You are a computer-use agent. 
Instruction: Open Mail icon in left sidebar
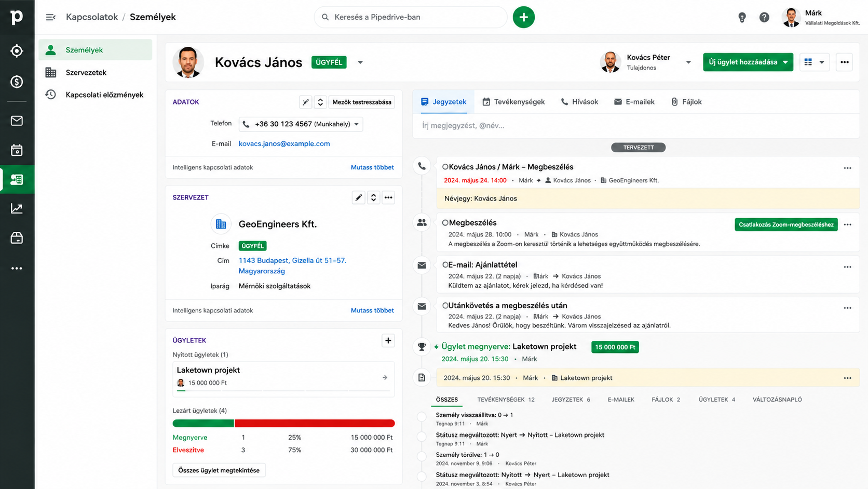click(x=17, y=121)
